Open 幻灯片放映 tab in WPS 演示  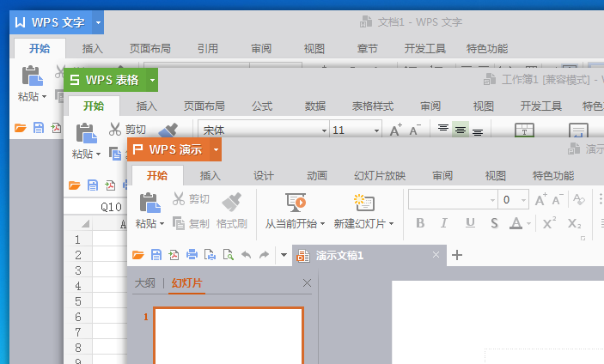click(x=380, y=176)
